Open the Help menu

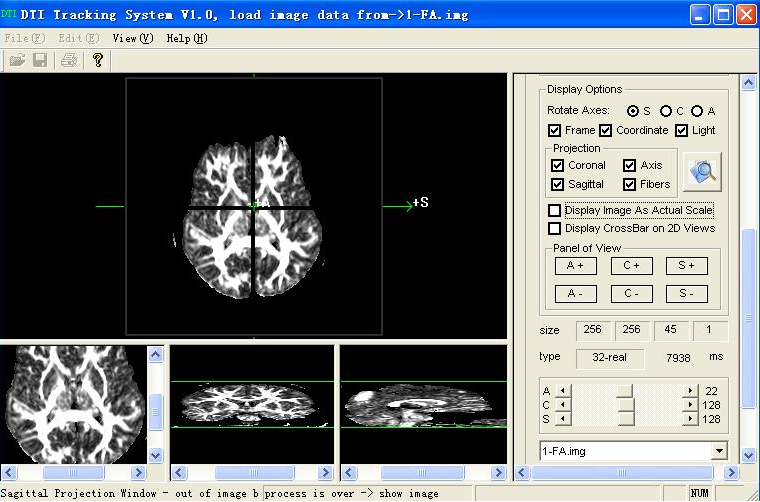(186, 38)
